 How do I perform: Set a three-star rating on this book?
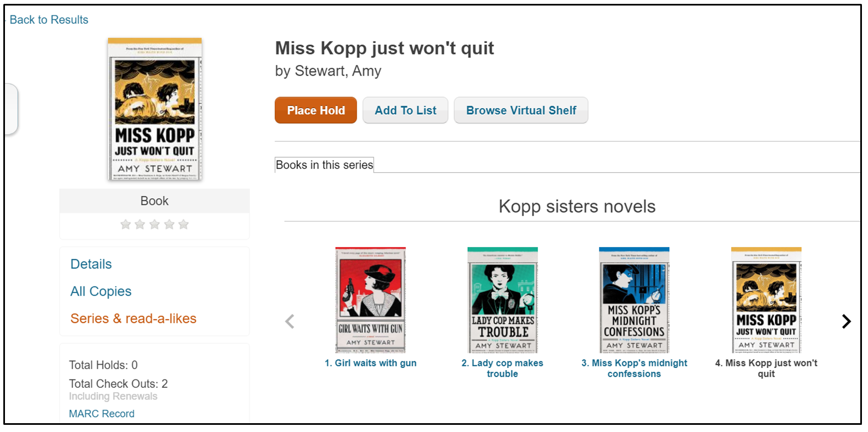click(155, 224)
